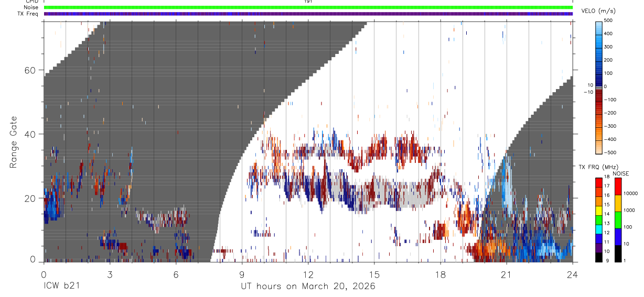Click the noise scale value '1000'
Image resolution: width=644 pixels, height=297 pixels.
pyautogui.click(x=629, y=210)
